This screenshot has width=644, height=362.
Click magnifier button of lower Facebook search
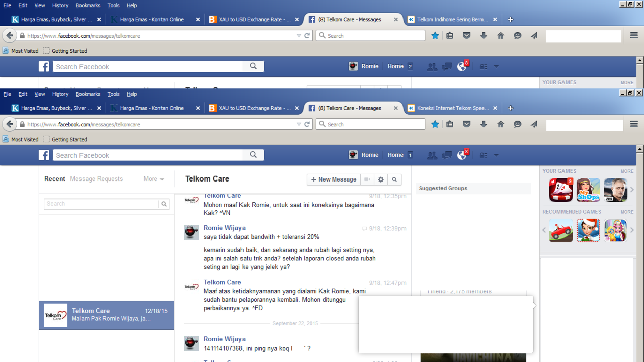coord(253,155)
